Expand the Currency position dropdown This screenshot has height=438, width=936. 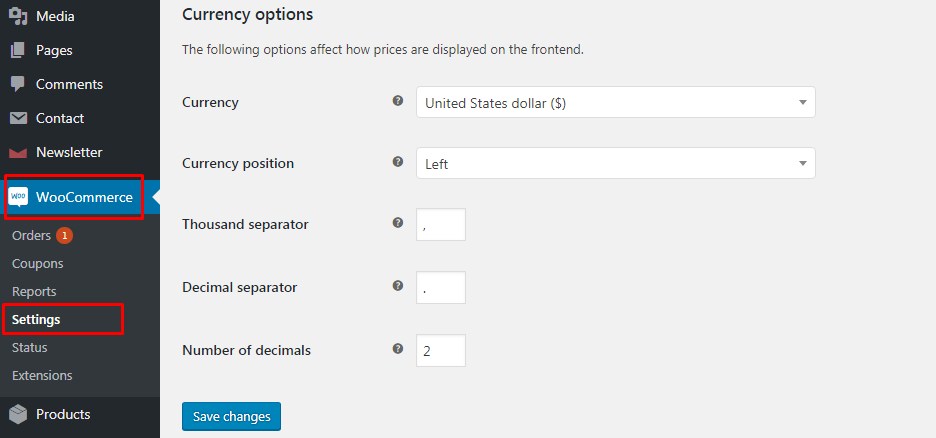tap(615, 163)
